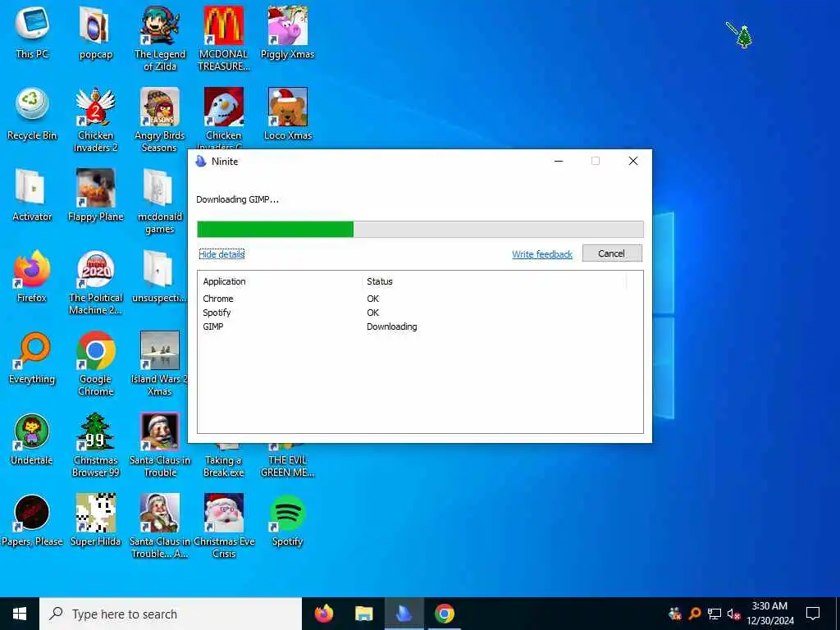Select Super Hilda desktop icon
The image size is (840, 630).
click(95, 520)
